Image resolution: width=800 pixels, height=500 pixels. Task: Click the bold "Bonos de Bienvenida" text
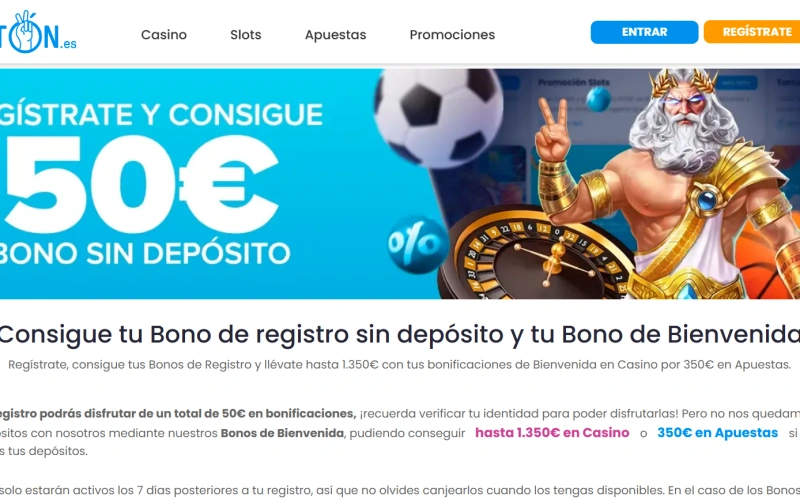click(282, 433)
